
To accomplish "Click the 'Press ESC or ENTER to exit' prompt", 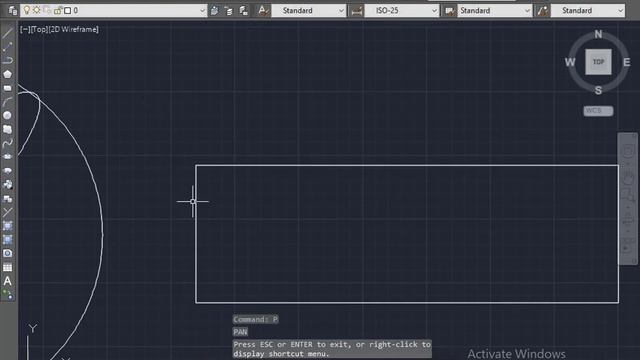I will click(x=332, y=349).
